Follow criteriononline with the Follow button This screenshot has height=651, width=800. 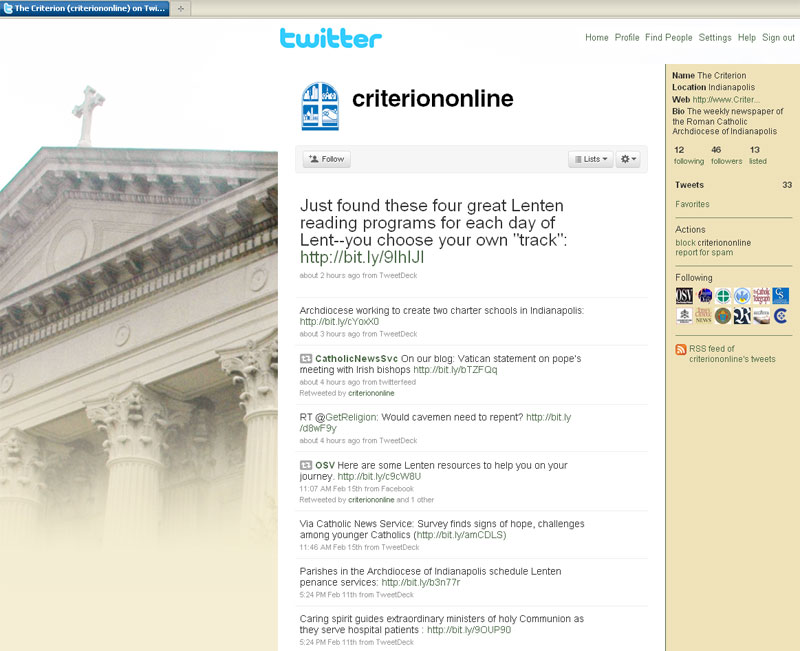coord(327,159)
